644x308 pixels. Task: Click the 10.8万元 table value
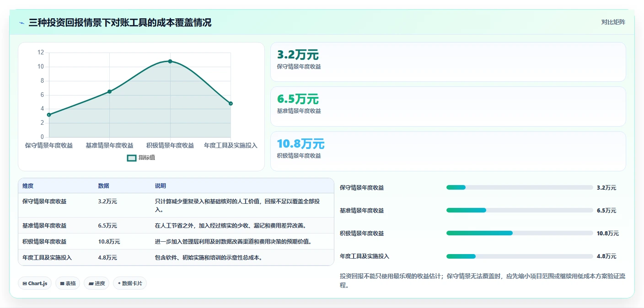pos(109,241)
